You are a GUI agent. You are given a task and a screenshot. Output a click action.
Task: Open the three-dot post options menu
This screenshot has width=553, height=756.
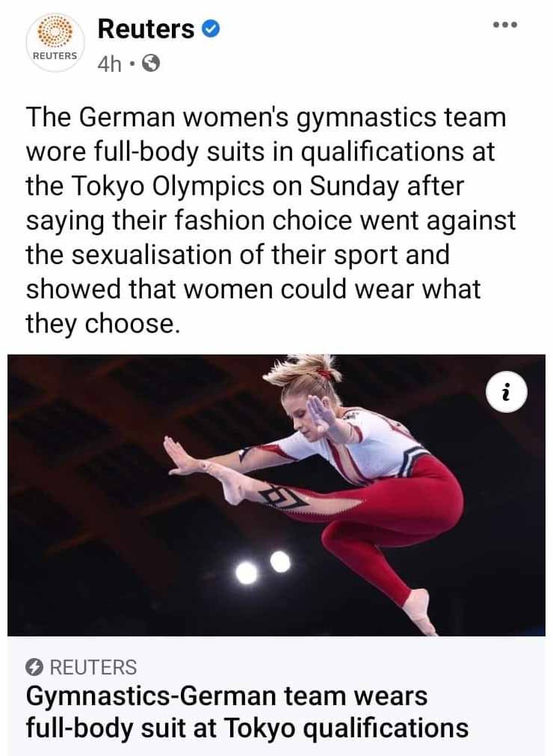(505, 25)
